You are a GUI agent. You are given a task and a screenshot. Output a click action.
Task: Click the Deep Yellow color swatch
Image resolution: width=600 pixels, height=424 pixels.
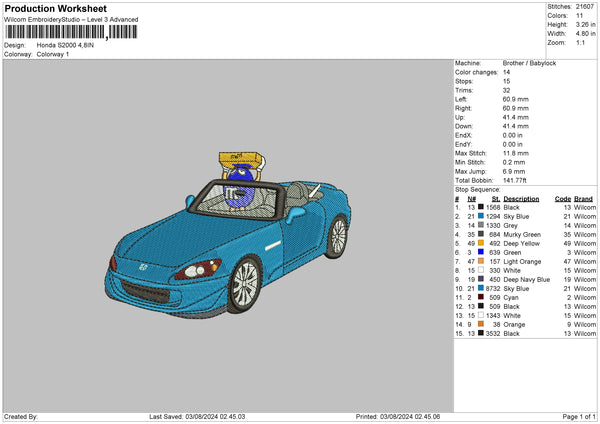pyautogui.click(x=480, y=243)
